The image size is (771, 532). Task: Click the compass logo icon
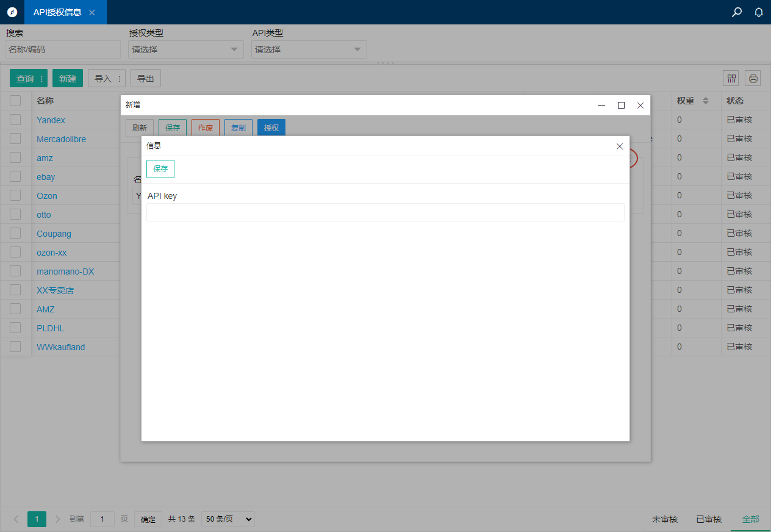pos(12,12)
